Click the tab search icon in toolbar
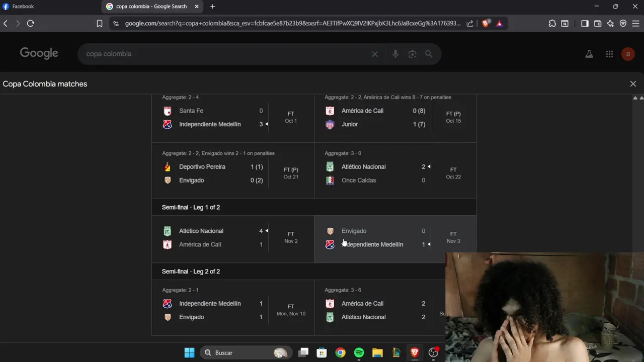 coord(565,23)
